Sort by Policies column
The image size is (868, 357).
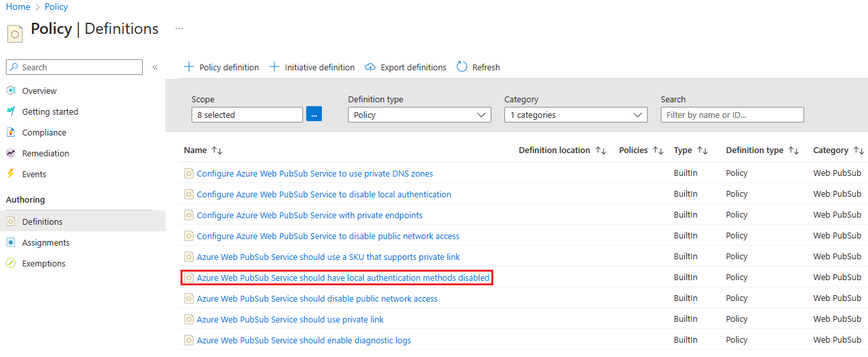pyautogui.click(x=658, y=150)
